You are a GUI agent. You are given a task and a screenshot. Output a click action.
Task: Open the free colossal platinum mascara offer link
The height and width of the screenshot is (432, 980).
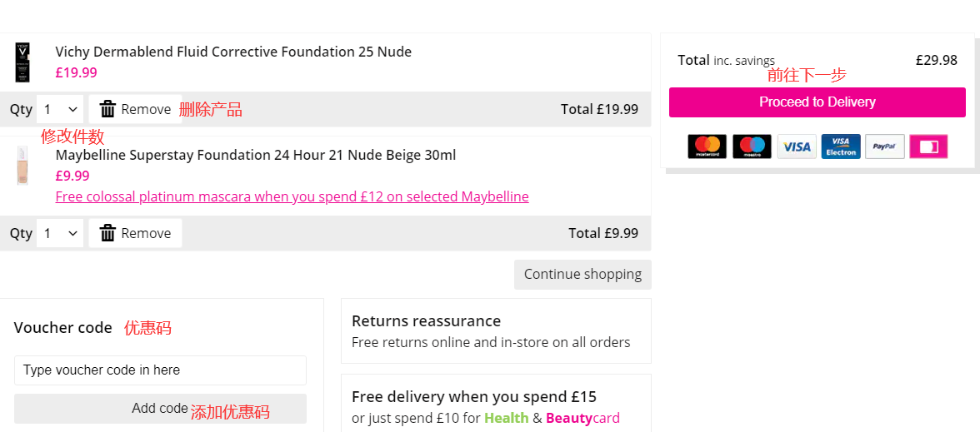pos(292,197)
